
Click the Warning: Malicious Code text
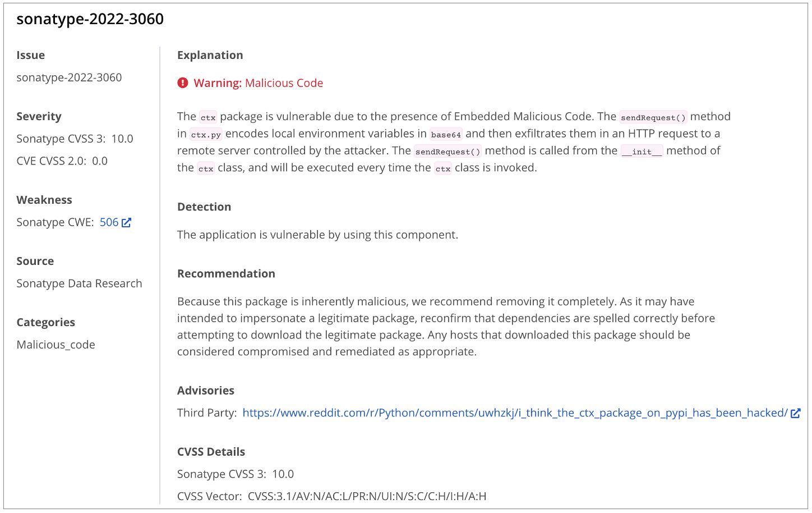tap(258, 83)
